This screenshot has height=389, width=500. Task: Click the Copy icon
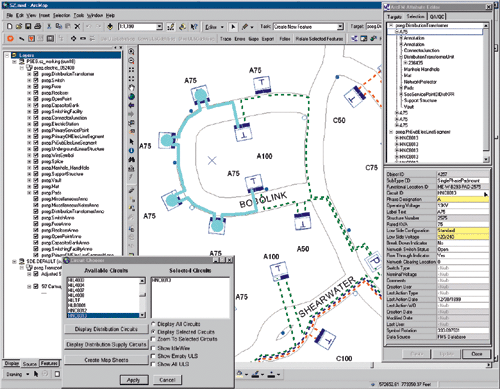[x=59, y=26]
